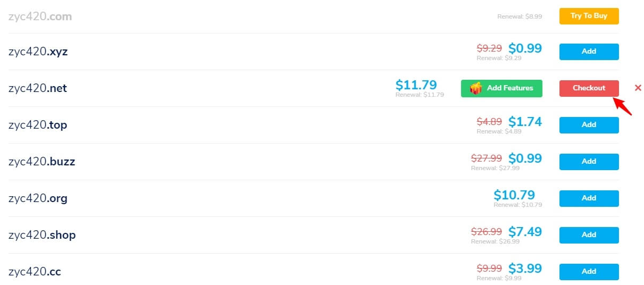Click the zyc420.xyz domain name

click(x=38, y=52)
